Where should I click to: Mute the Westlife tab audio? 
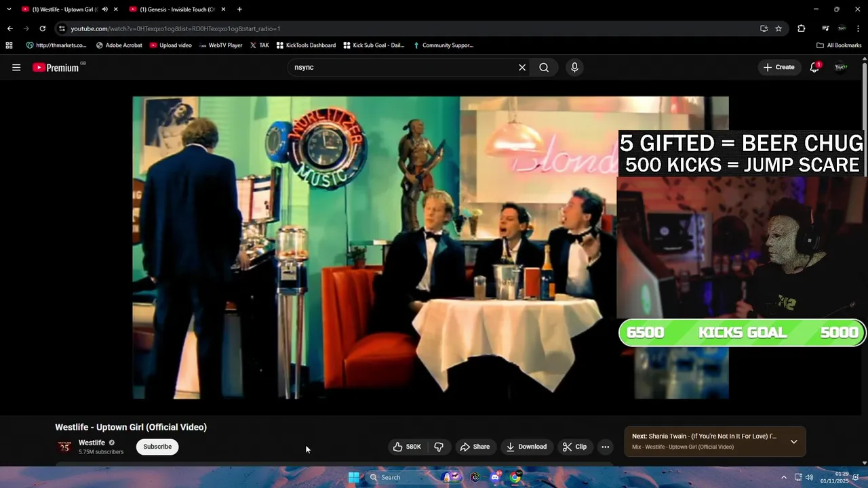coord(105,9)
